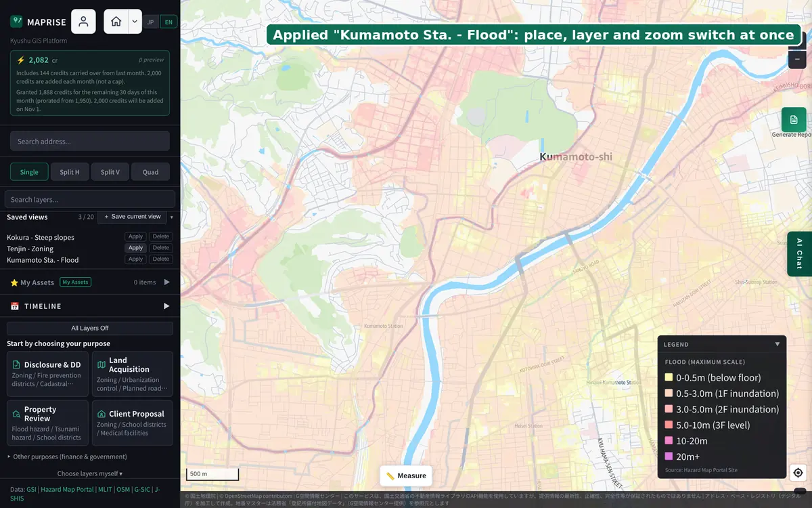Delete the Kokura - Steep slopes view

pos(161,236)
